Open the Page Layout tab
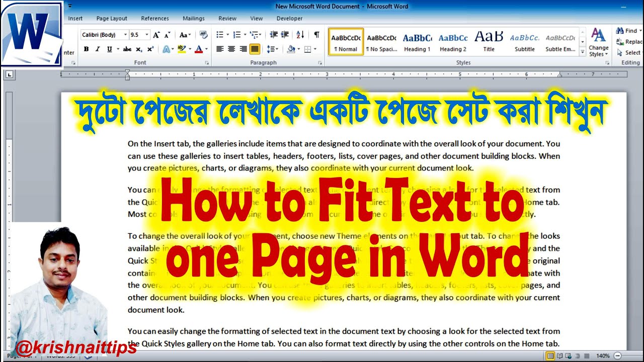644x362 pixels. click(112, 19)
